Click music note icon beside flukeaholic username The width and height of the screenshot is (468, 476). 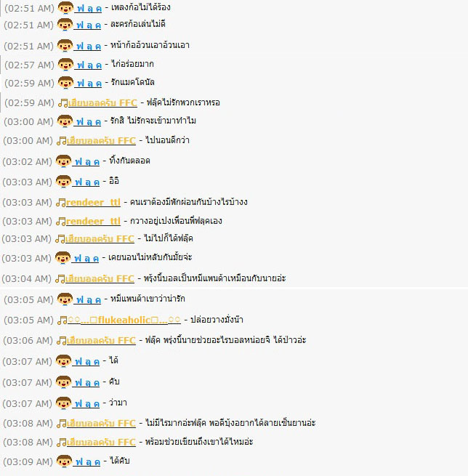click(x=62, y=320)
